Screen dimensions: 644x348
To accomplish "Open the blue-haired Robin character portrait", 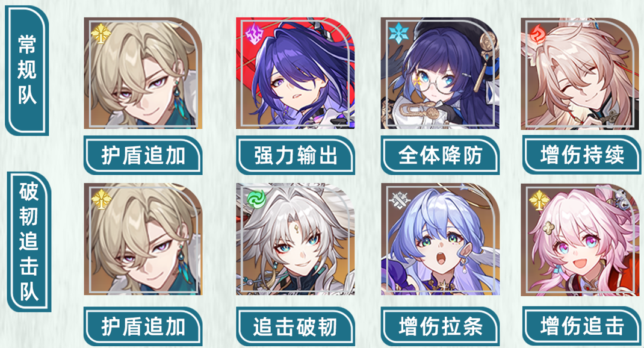I will click(x=441, y=239).
